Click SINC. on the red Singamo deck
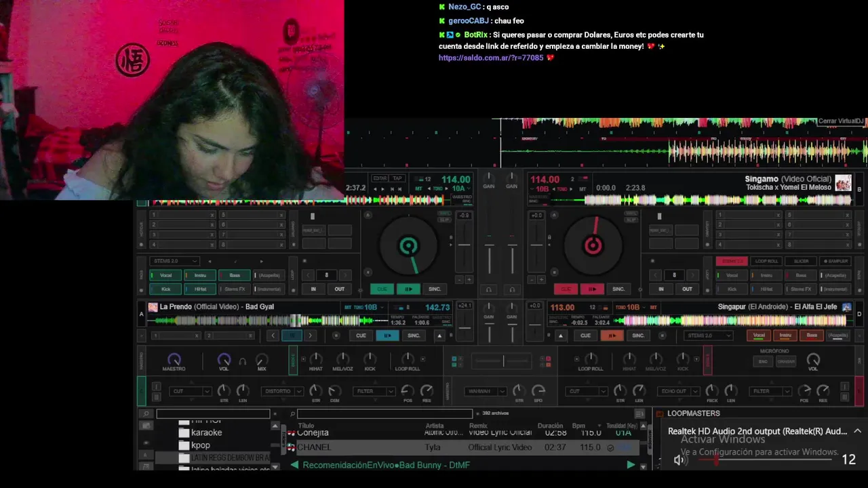868x488 pixels. [618, 289]
